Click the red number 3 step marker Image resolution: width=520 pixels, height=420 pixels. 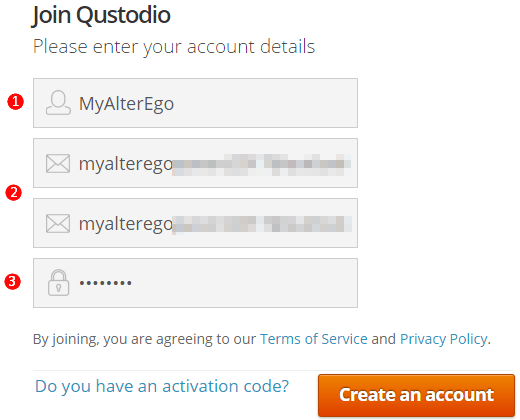coord(12,282)
